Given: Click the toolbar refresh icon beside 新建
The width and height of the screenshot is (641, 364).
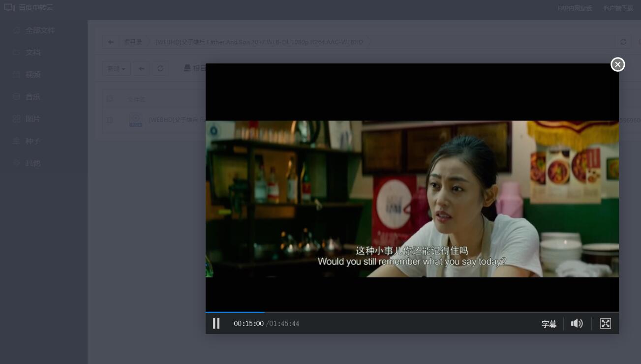Looking at the screenshot, I should [x=160, y=68].
